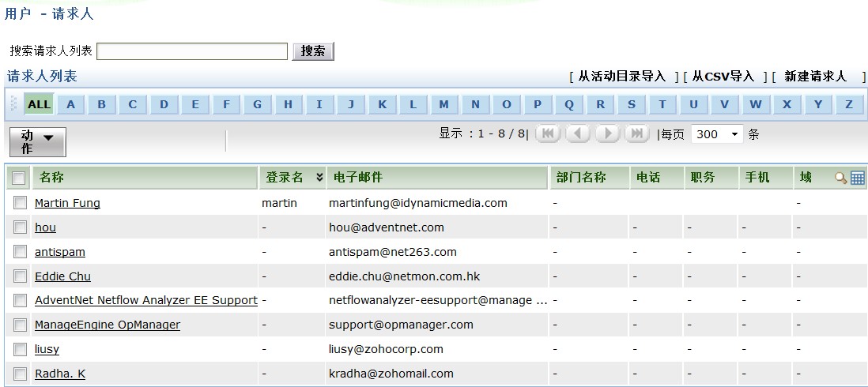This screenshot has height=387, width=868.
Task: Open the table search magnifier icon
Action: point(841,178)
